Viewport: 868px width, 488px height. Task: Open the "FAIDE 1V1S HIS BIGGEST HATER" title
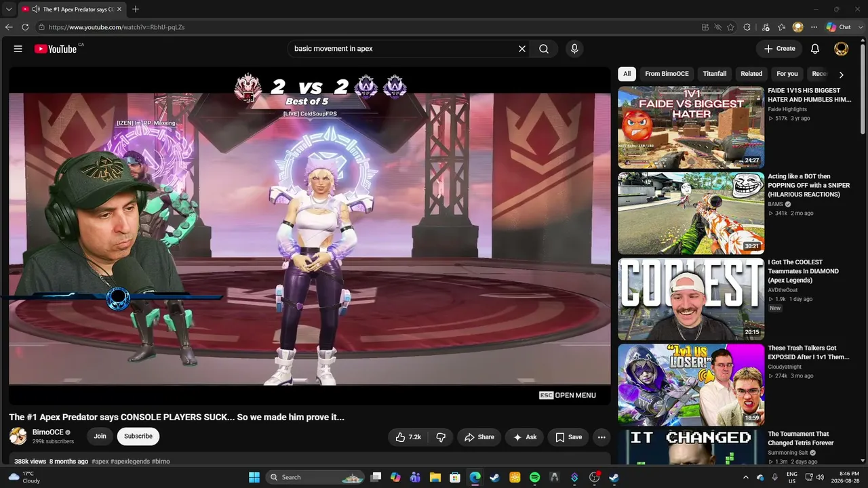(810, 95)
